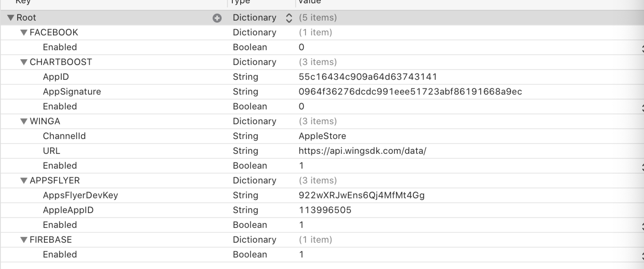644x269 pixels.
Task: Select the Root key label
Action: (x=26, y=18)
